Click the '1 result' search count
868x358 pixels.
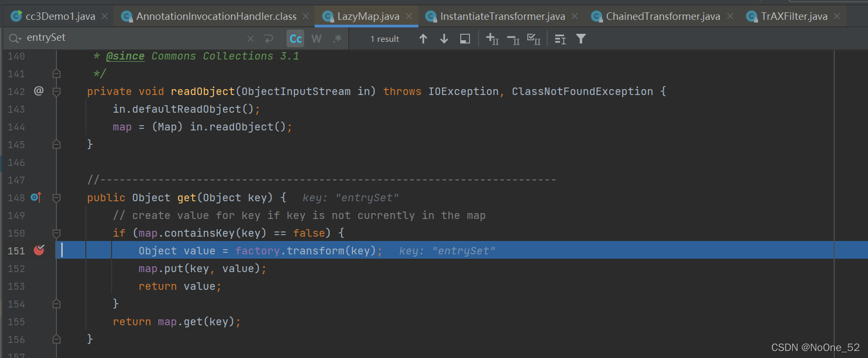pos(385,39)
